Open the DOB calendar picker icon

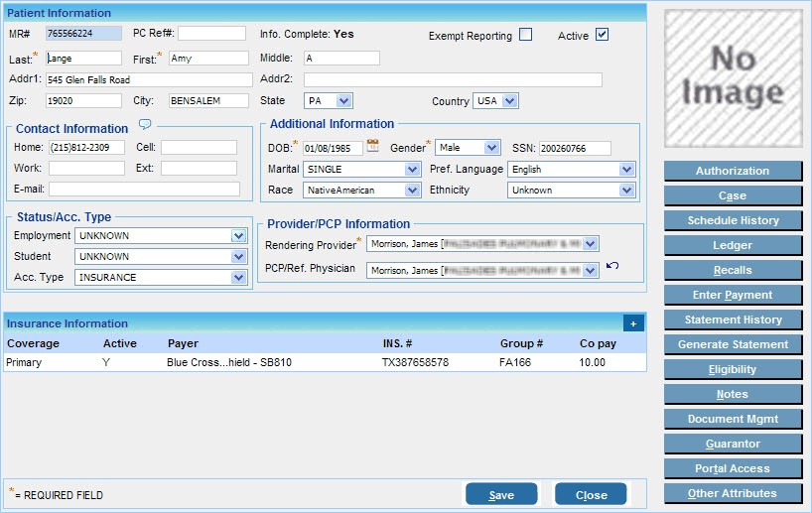point(373,147)
